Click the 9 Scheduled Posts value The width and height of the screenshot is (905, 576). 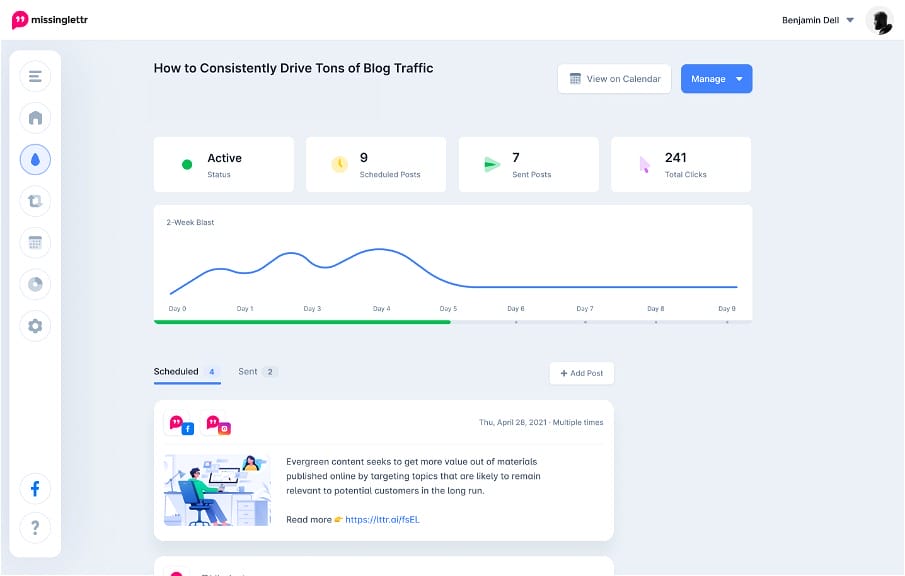pos(364,158)
